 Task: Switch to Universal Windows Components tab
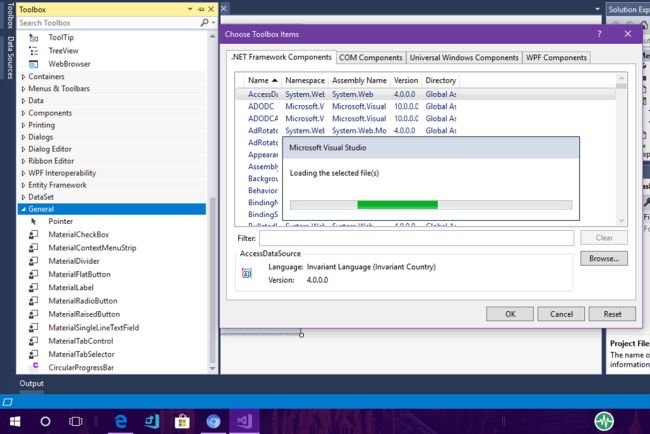(464, 58)
